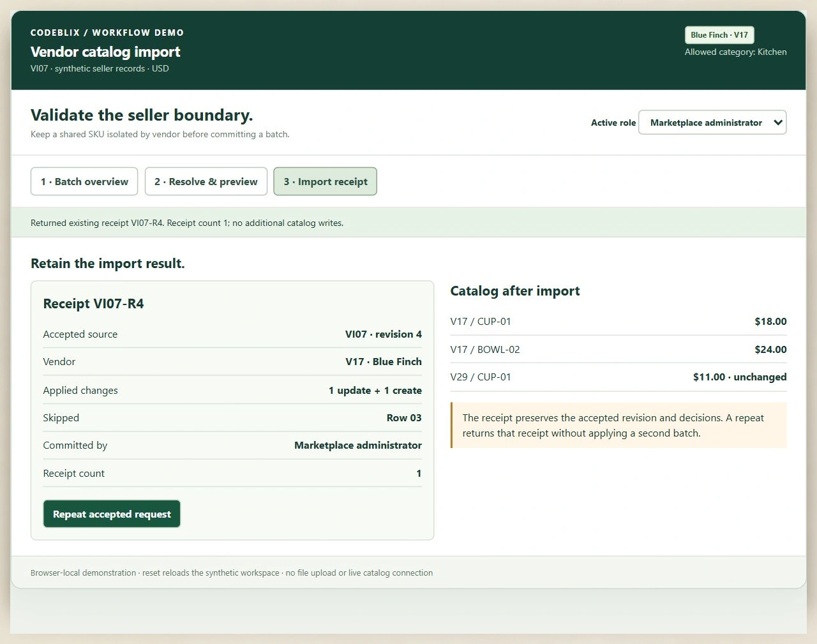This screenshot has height=644, width=817.
Task: Click the receipt preservation note
Action: [618, 425]
